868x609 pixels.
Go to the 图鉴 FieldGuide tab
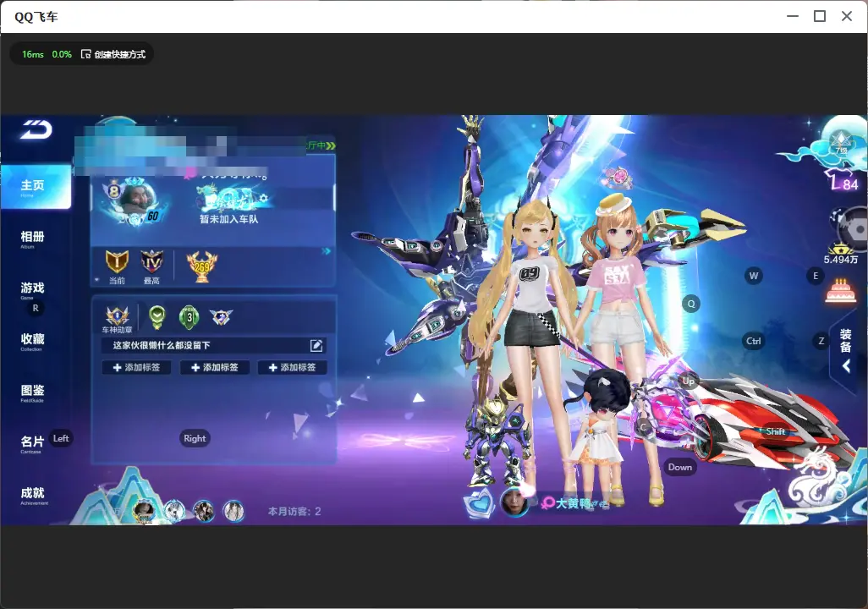(x=32, y=392)
